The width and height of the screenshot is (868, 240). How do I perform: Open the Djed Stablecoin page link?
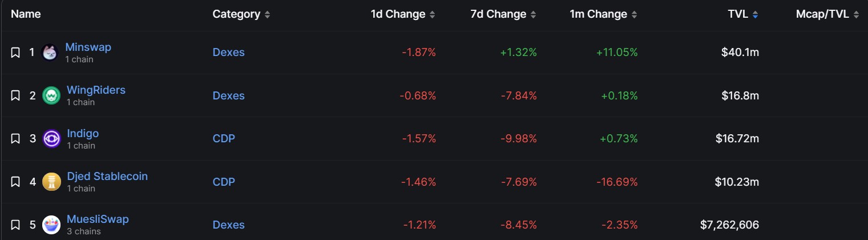click(x=107, y=176)
